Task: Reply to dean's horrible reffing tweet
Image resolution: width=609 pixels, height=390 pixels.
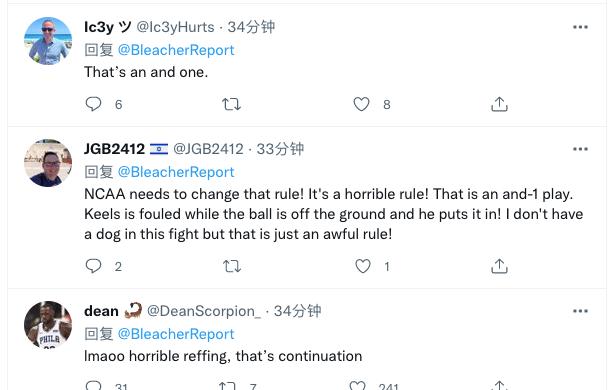Action: pyautogui.click(x=93, y=385)
